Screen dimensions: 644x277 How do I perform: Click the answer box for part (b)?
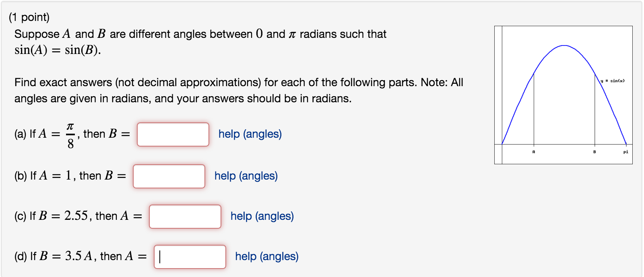(x=169, y=176)
